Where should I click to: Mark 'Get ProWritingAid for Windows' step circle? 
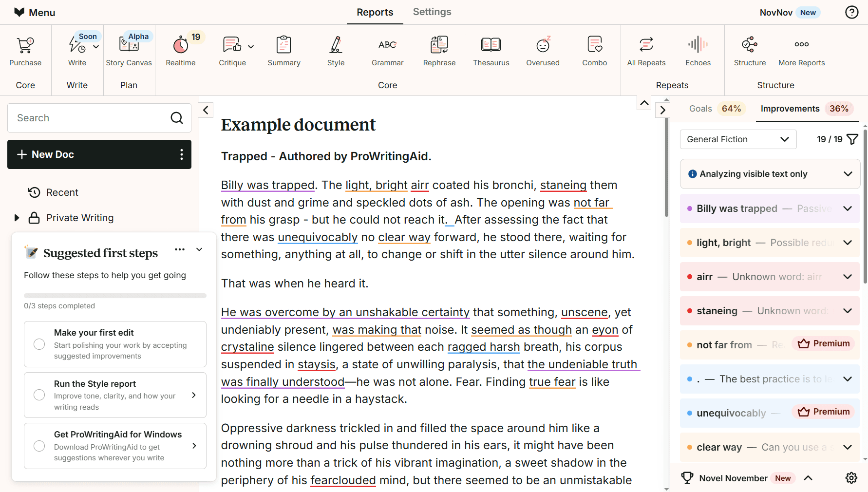[39, 446]
